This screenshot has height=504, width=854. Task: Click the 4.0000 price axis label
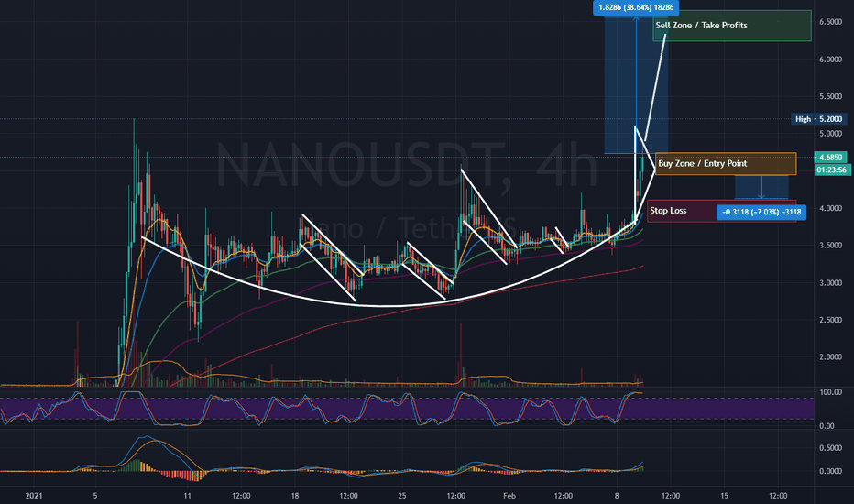point(830,208)
